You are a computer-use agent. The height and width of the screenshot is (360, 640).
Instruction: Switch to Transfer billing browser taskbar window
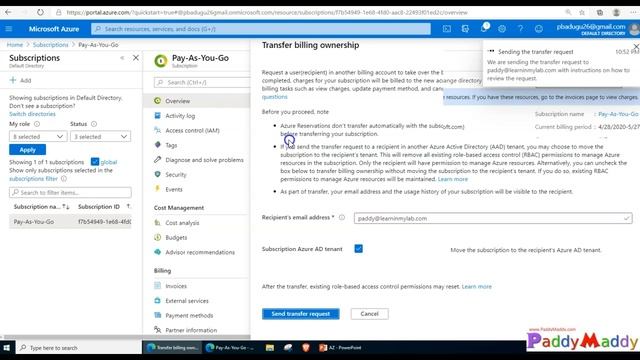point(173,348)
